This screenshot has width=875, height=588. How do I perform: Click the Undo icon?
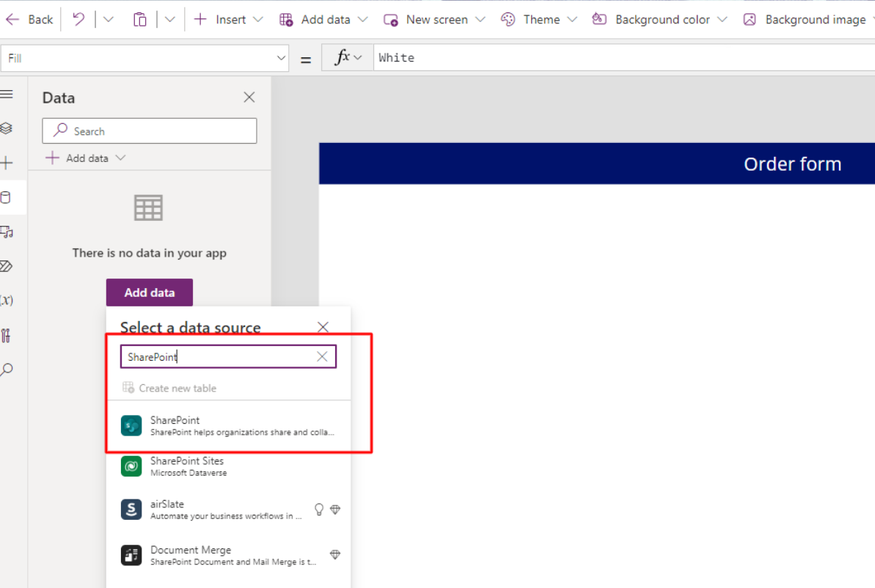click(78, 19)
